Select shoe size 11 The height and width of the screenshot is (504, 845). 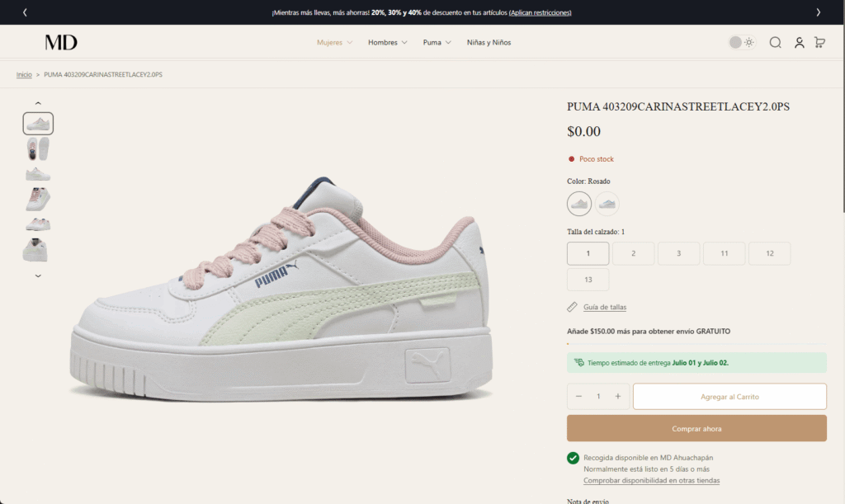pos(725,253)
